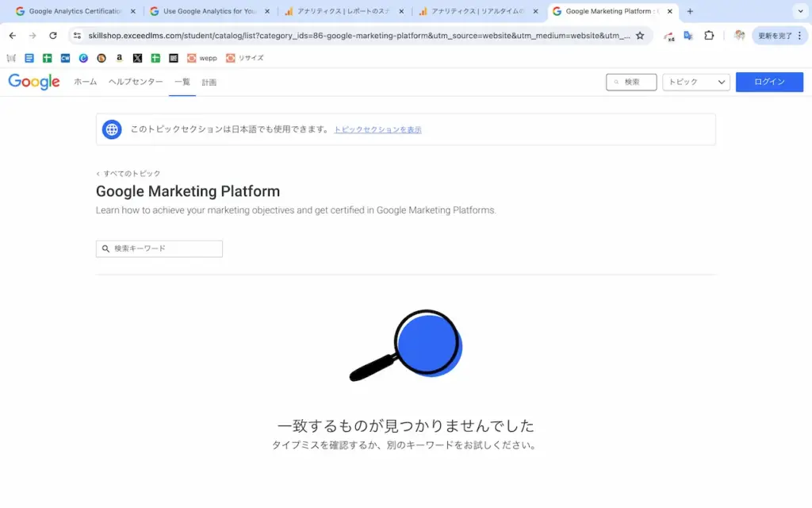
Task: Click the address bar URL
Action: 359,36
